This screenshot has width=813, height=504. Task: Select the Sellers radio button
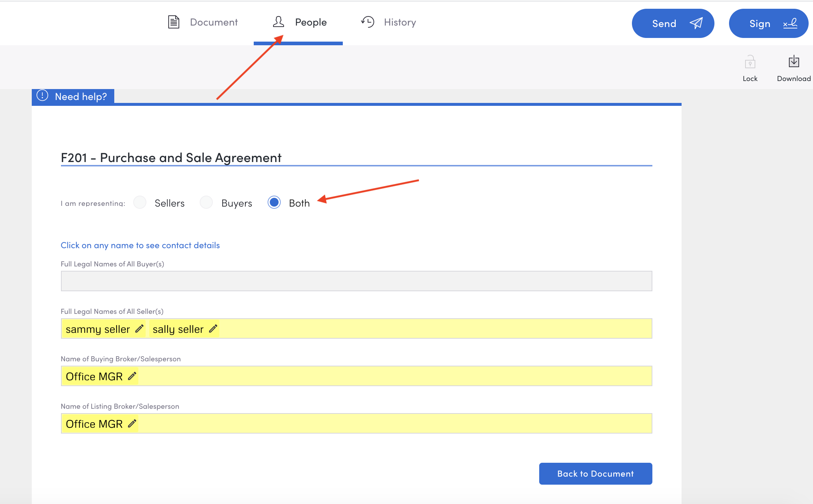(139, 202)
